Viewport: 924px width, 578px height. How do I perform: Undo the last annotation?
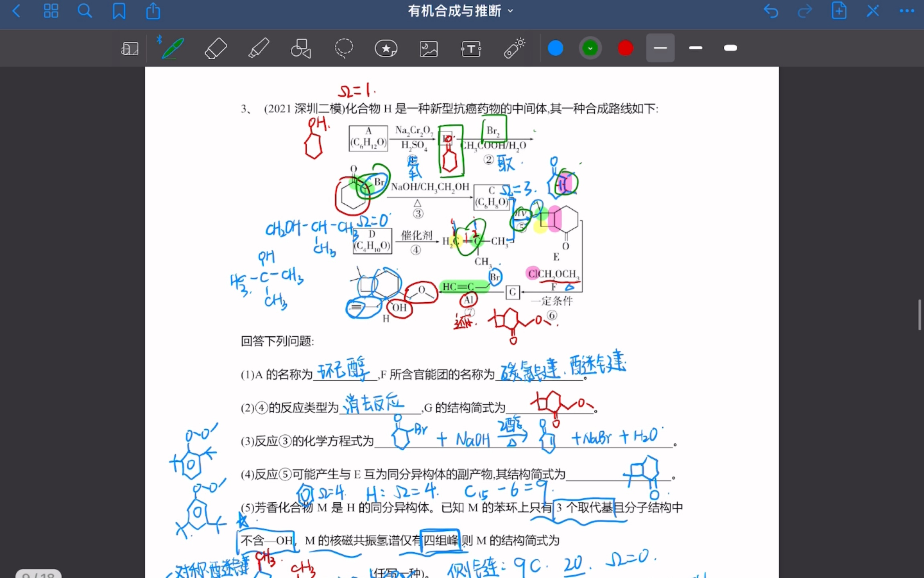pos(771,11)
